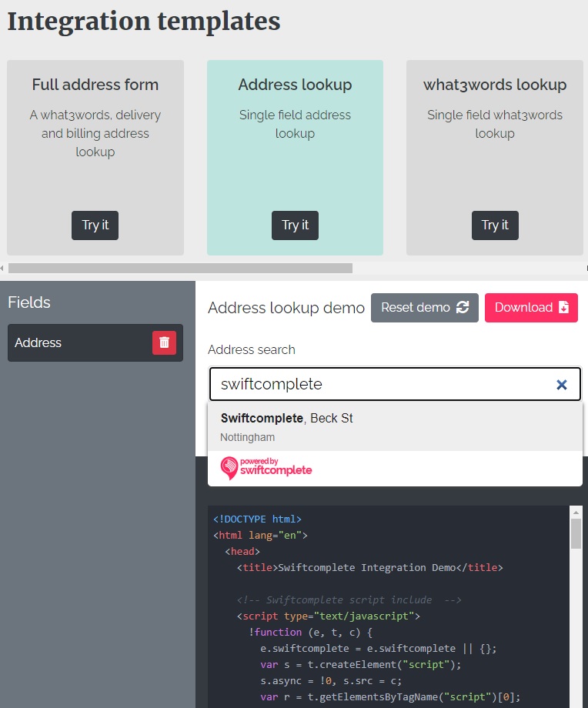
Task: Select the Address lookup card title
Action: [295, 85]
